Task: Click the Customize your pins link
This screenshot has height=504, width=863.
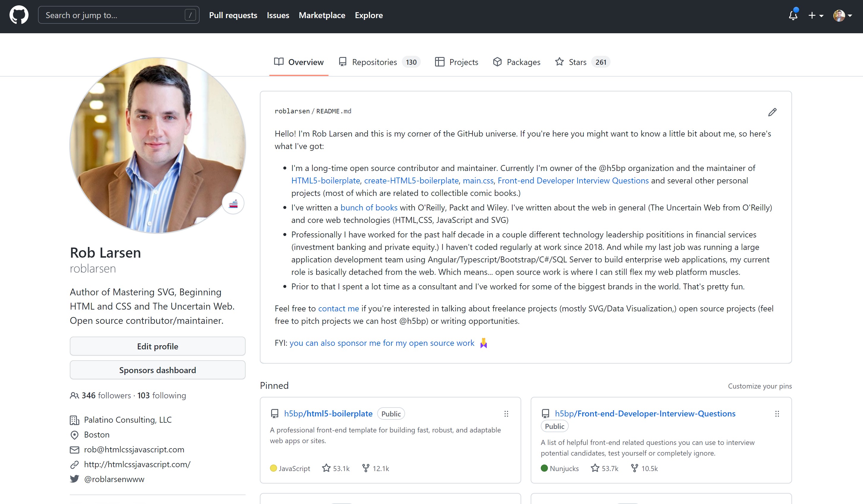Action: tap(760, 386)
